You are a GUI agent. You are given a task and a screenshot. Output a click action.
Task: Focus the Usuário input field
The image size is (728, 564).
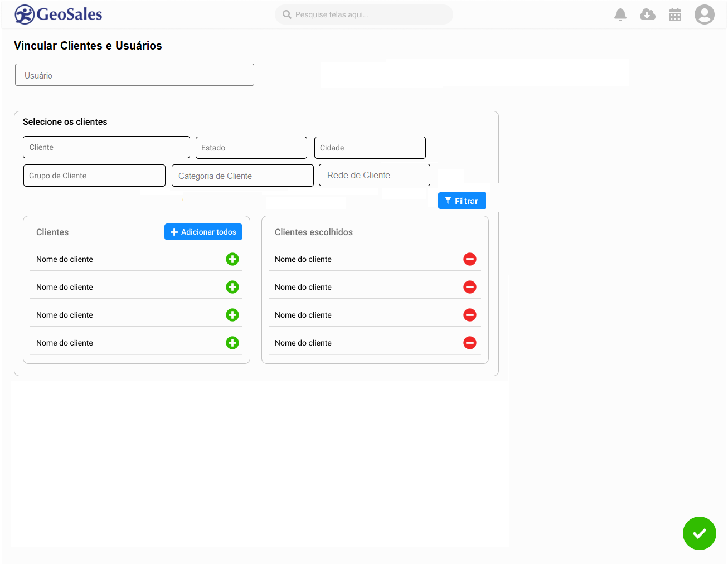[134, 75]
